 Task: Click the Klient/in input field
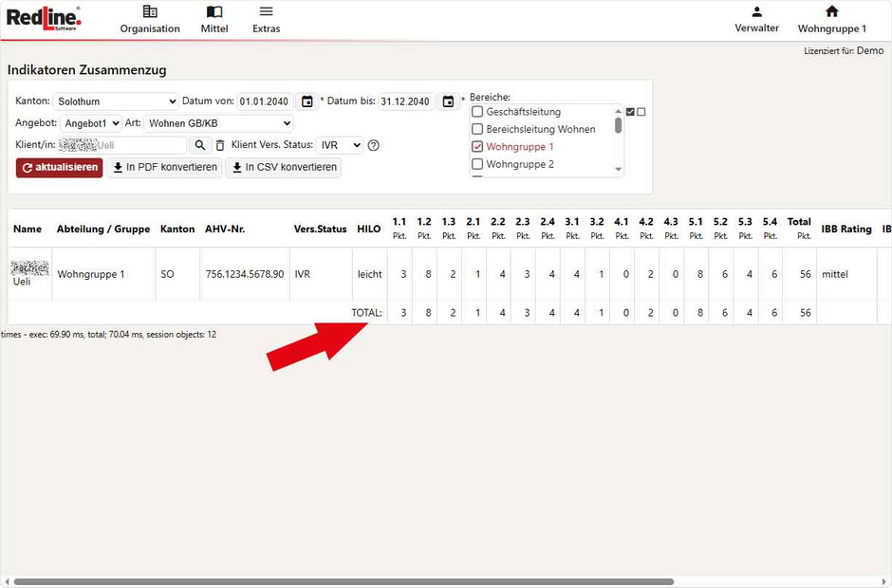(121, 145)
